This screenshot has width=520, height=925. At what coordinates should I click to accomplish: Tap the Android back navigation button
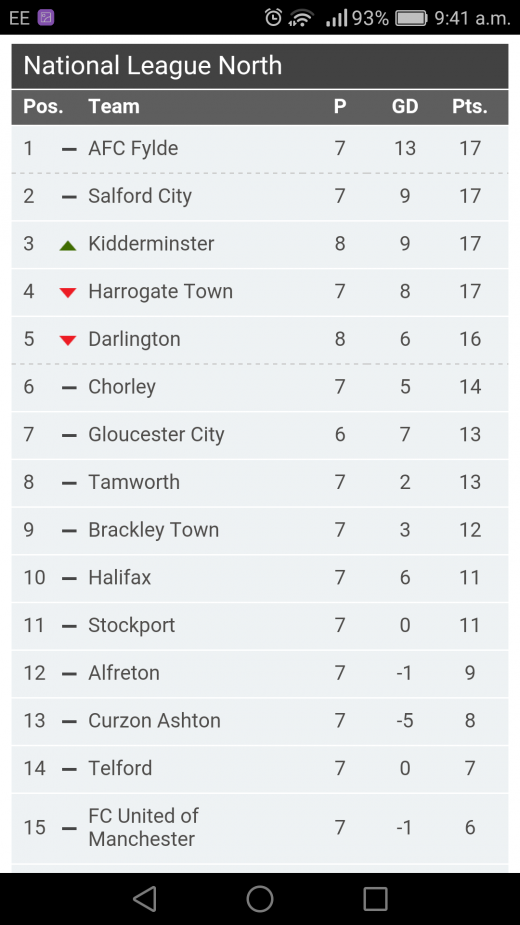[145, 898]
